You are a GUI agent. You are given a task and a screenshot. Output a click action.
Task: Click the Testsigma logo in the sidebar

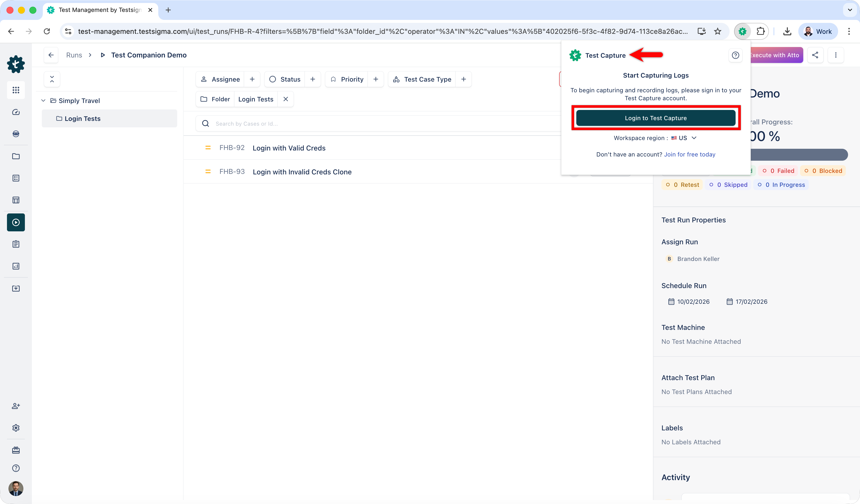(x=16, y=64)
